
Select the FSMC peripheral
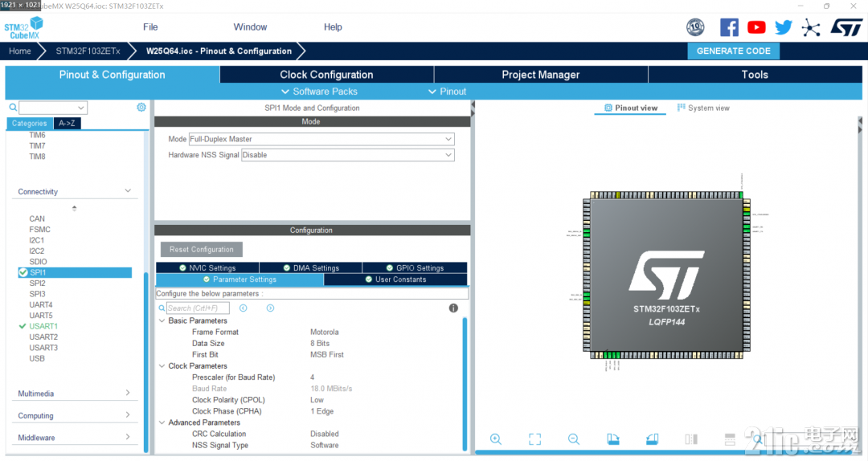(x=39, y=229)
